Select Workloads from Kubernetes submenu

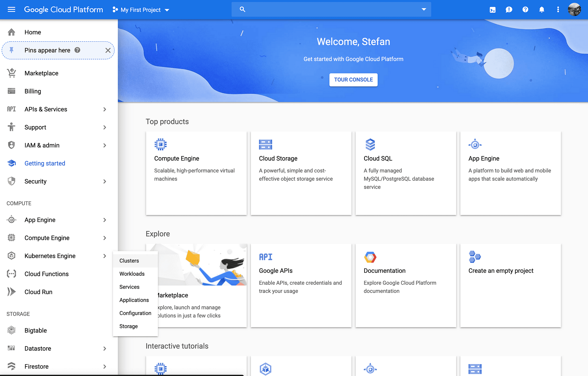coord(132,274)
